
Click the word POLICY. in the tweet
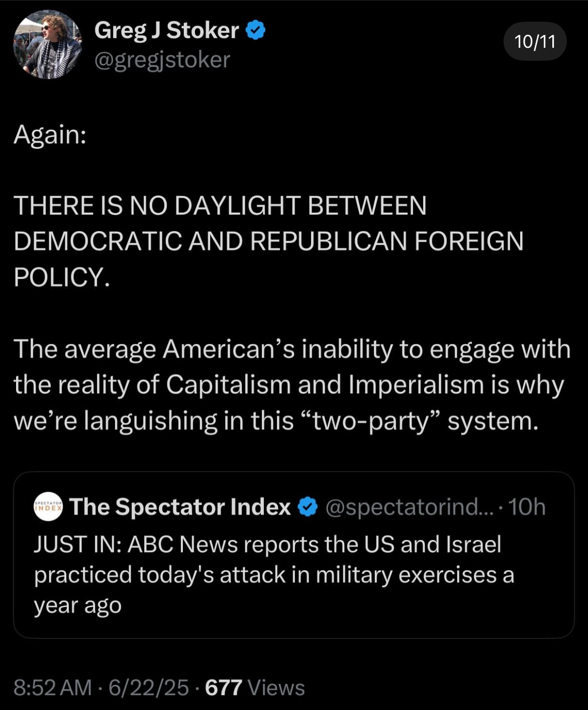pyautogui.click(x=62, y=277)
